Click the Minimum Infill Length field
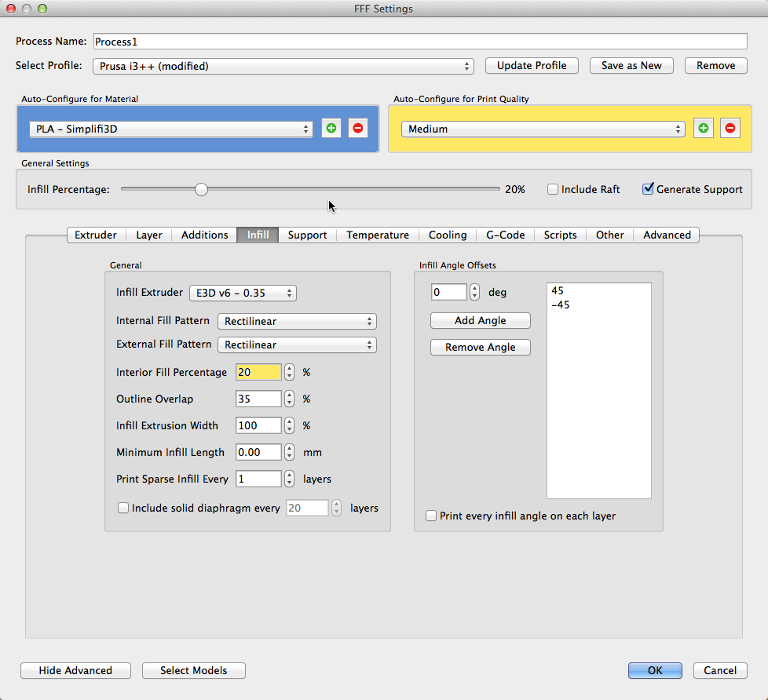768x700 pixels. (x=258, y=452)
